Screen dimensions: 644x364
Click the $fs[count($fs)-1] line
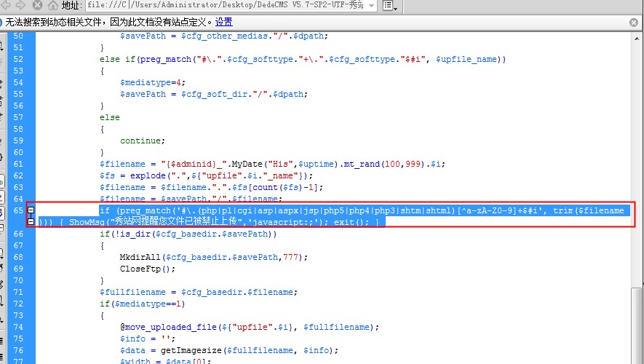point(211,187)
